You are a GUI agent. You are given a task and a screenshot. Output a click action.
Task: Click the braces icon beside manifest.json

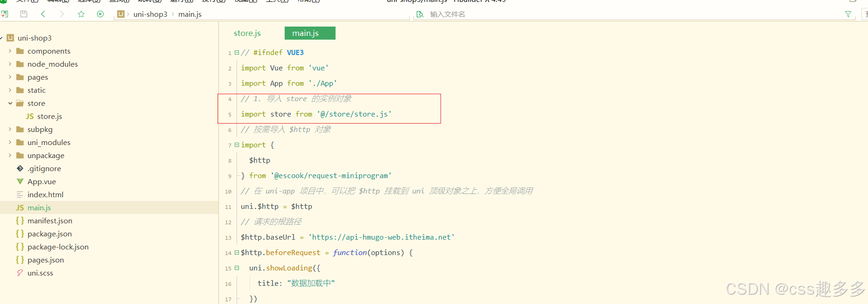[x=20, y=221]
